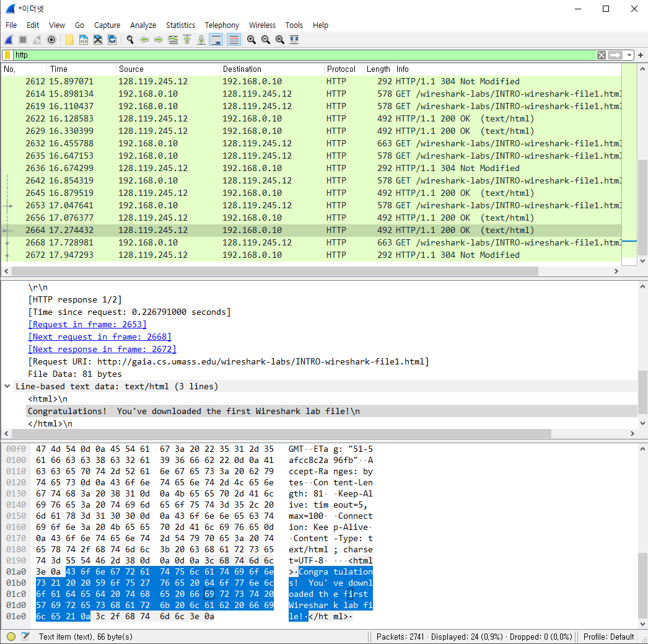
Task: Sort by the Protocol column header
Action: (x=344, y=69)
